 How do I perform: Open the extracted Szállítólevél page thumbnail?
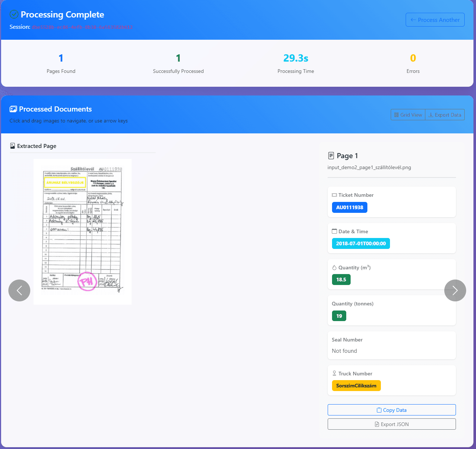click(x=82, y=232)
